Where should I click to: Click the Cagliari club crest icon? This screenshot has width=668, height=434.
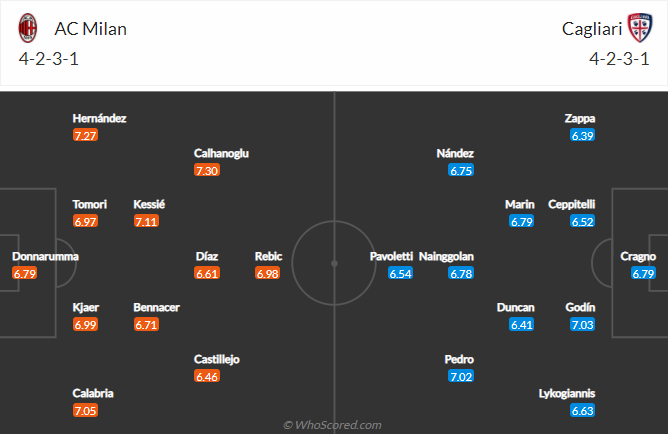[x=638, y=28]
